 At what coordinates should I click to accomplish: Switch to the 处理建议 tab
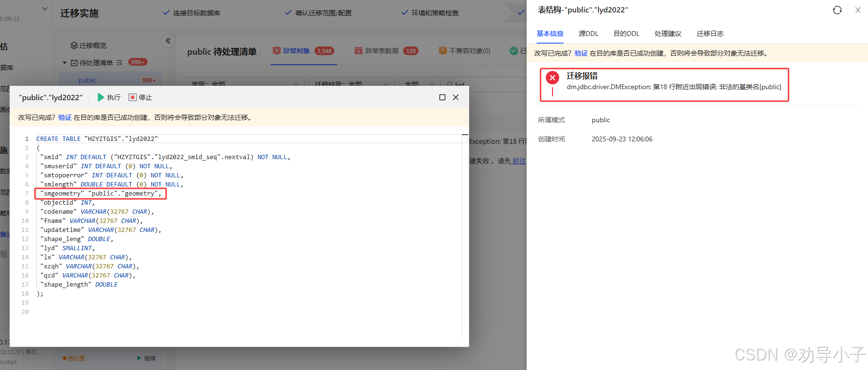pyautogui.click(x=667, y=34)
